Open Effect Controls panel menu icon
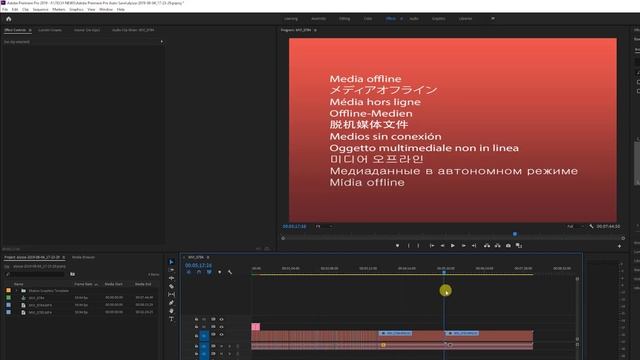This screenshot has width=640, height=360. point(30,30)
